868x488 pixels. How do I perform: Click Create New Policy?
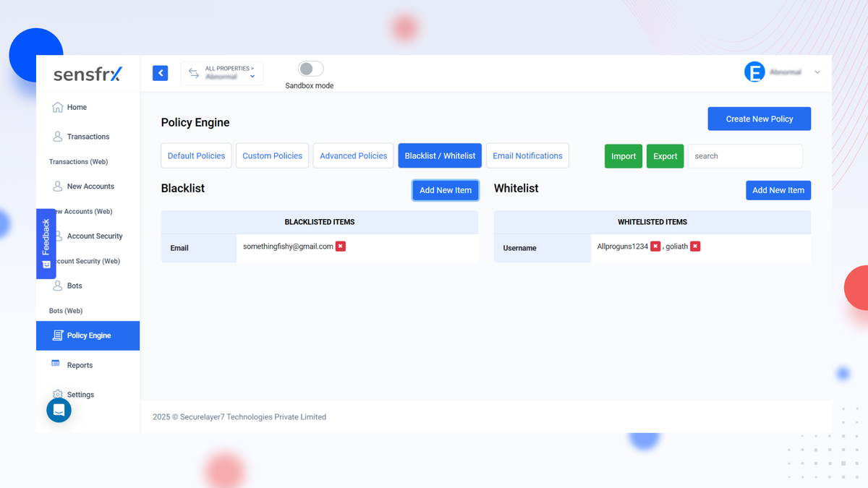[759, 119]
